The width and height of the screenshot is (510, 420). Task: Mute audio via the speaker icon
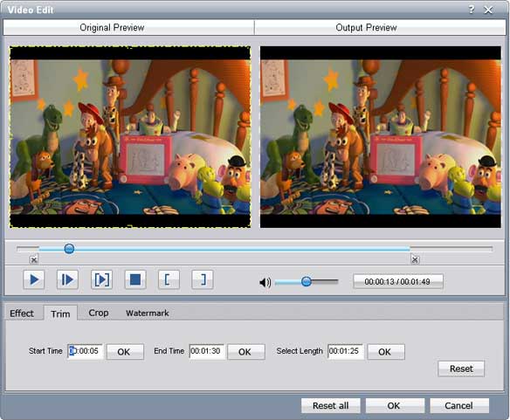(265, 282)
